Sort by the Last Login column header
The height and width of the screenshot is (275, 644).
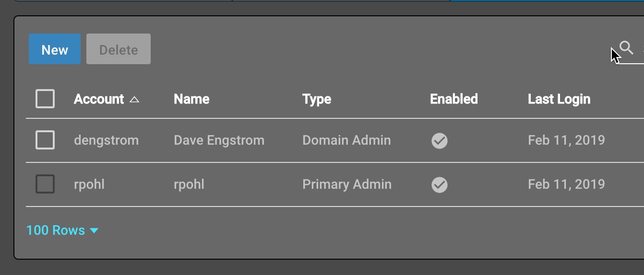559,99
